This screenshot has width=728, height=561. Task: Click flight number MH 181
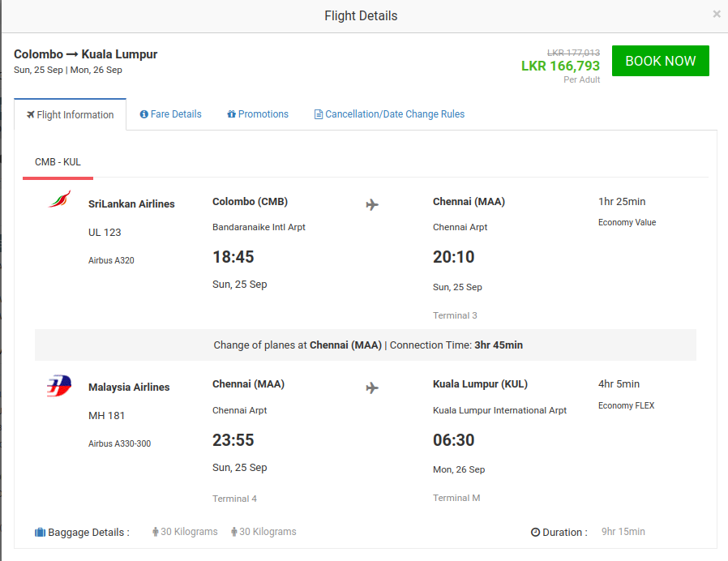coord(106,416)
